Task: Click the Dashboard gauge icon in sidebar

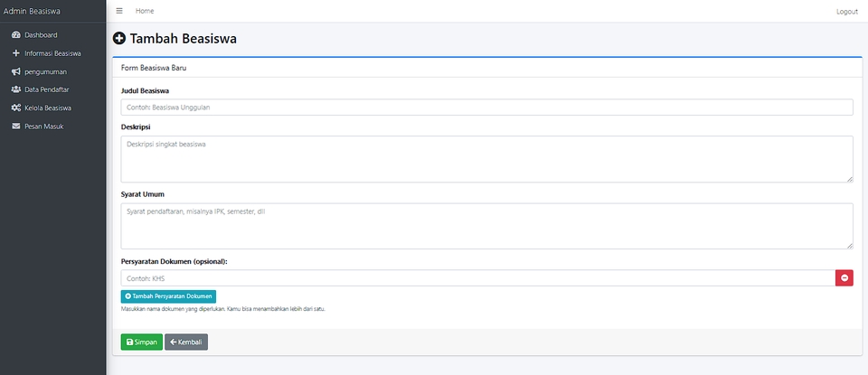Action: (x=15, y=35)
